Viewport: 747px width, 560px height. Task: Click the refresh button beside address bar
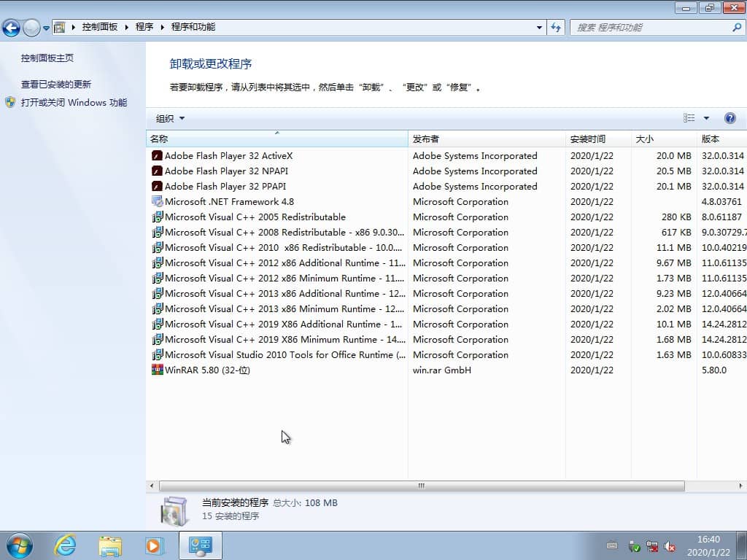pyautogui.click(x=556, y=27)
